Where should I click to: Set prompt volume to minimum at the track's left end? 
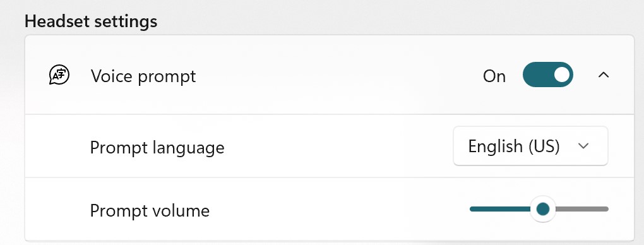point(471,209)
